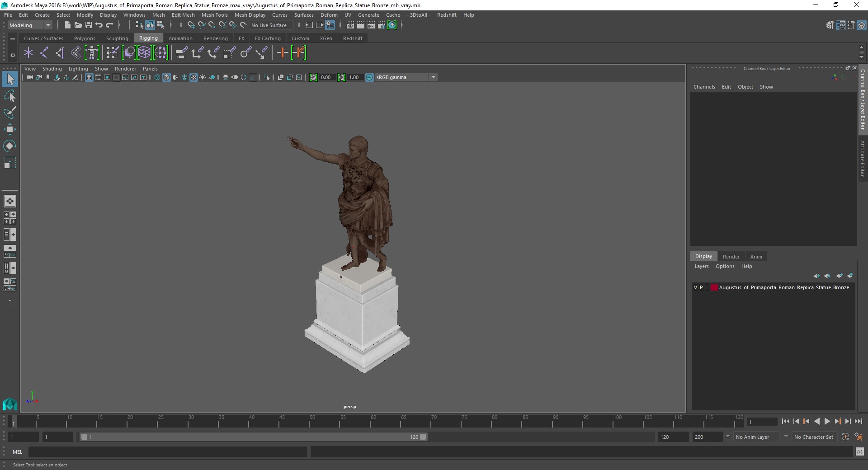Toggle the layer P playback box
Screen dimensions: 868x470
click(x=701, y=287)
